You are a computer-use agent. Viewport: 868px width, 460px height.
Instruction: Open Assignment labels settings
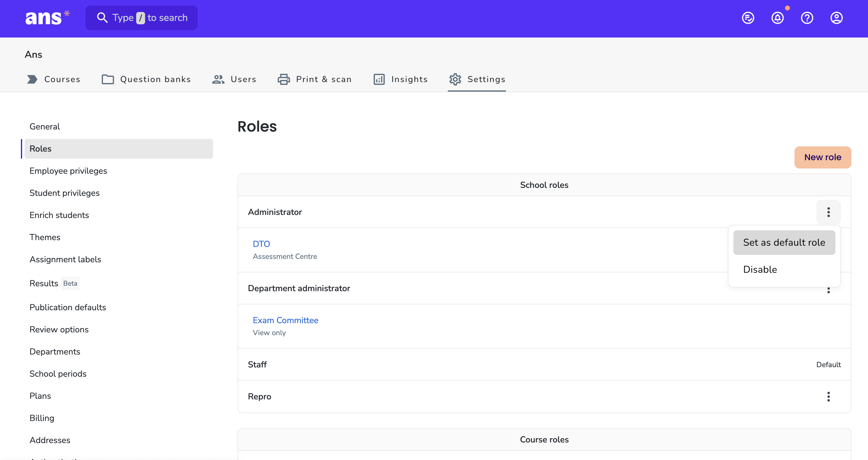119,259
